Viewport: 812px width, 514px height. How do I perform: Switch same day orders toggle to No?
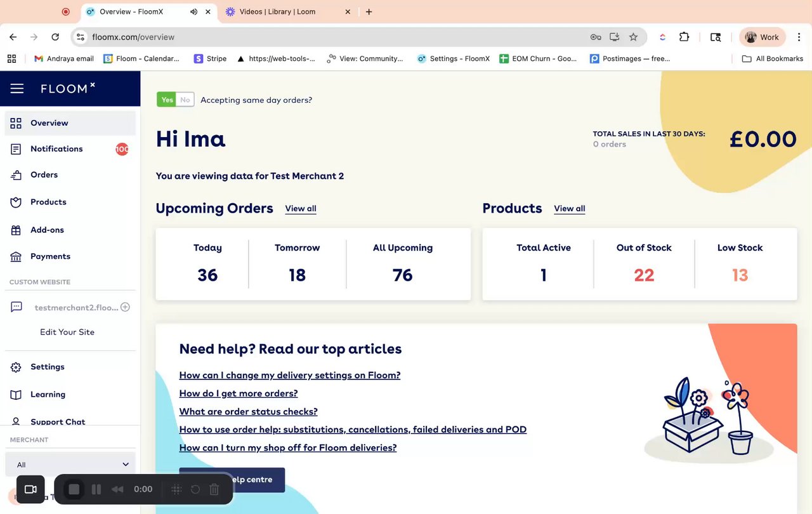coord(185,100)
